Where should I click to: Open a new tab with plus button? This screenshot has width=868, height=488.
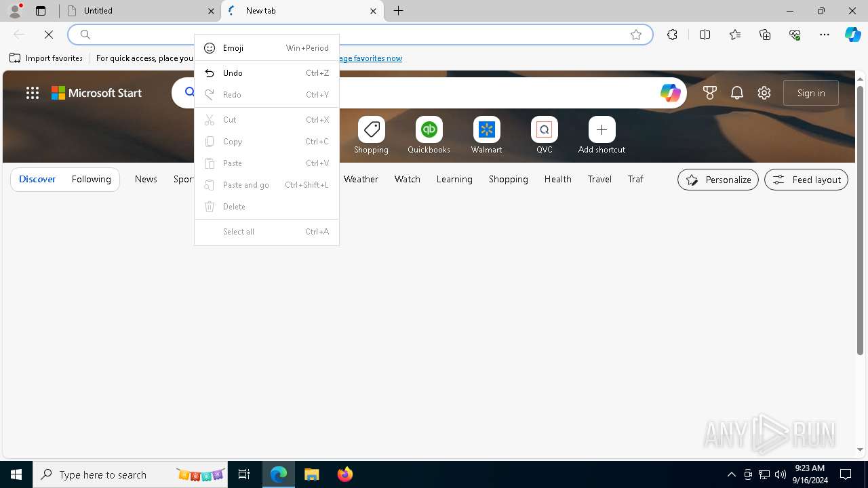pyautogui.click(x=399, y=11)
